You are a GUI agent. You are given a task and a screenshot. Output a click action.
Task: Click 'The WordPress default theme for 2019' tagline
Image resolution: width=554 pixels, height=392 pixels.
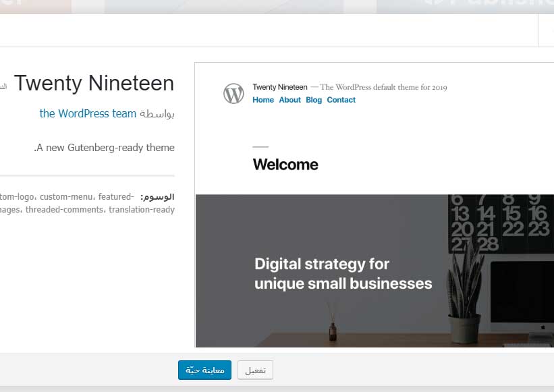(383, 87)
